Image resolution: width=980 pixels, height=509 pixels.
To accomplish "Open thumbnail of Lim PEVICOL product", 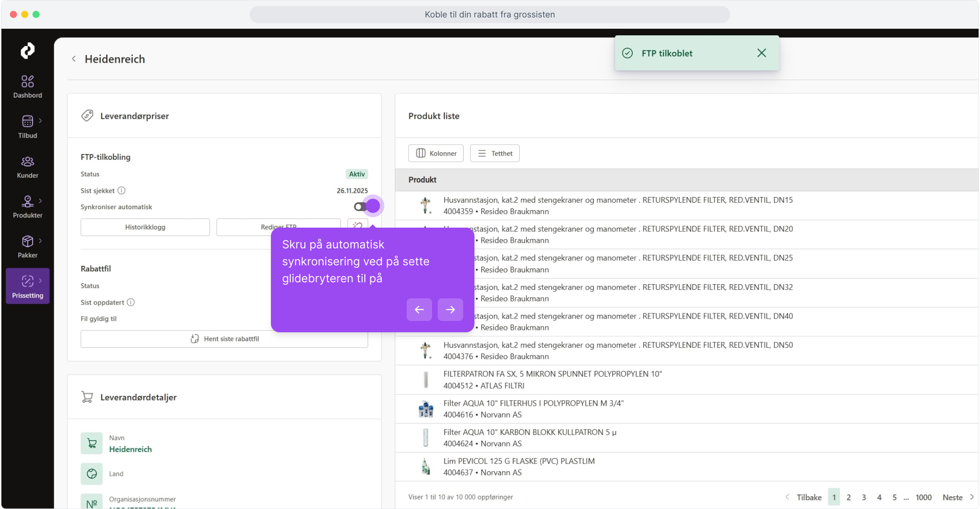I will 426,467.
